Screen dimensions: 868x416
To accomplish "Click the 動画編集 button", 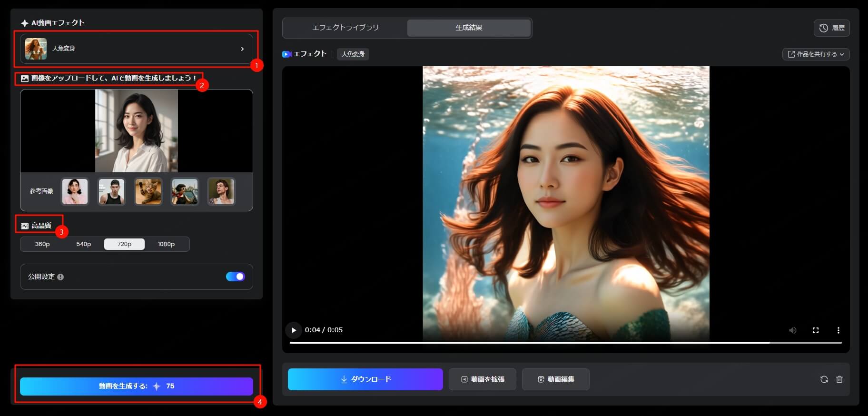I will [x=555, y=379].
